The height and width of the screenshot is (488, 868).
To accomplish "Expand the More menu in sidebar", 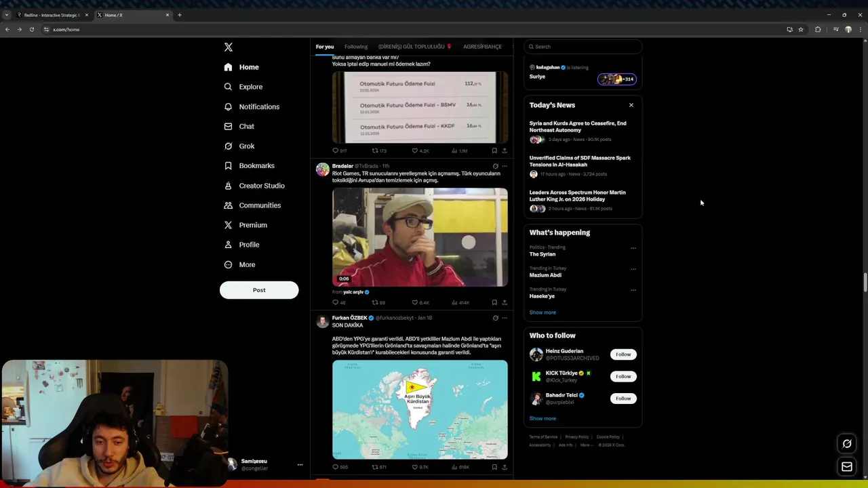I will pyautogui.click(x=239, y=264).
